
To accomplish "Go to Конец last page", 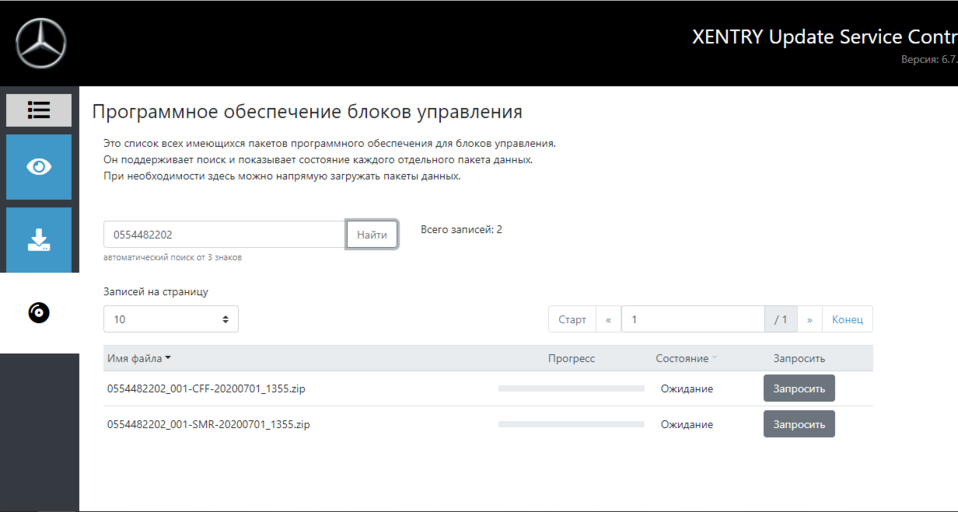I will (x=847, y=320).
